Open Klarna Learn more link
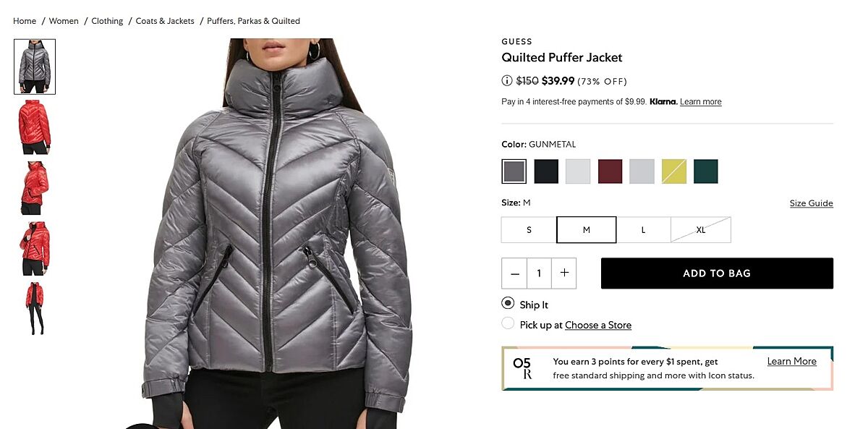The height and width of the screenshot is (429, 868). click(x=701, y=102)
